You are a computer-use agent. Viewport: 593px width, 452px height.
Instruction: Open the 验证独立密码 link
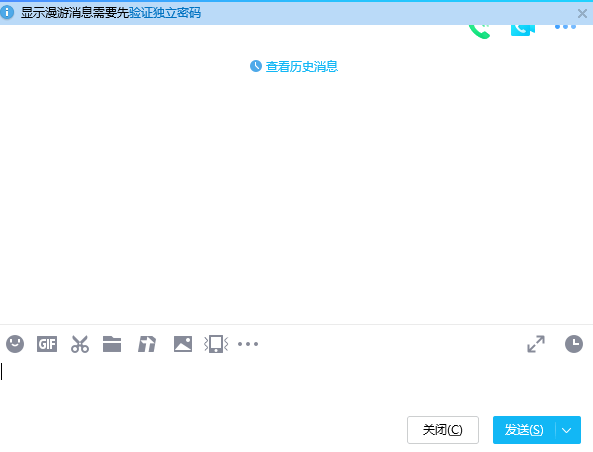pyautogui.click(x=165, y=13)
